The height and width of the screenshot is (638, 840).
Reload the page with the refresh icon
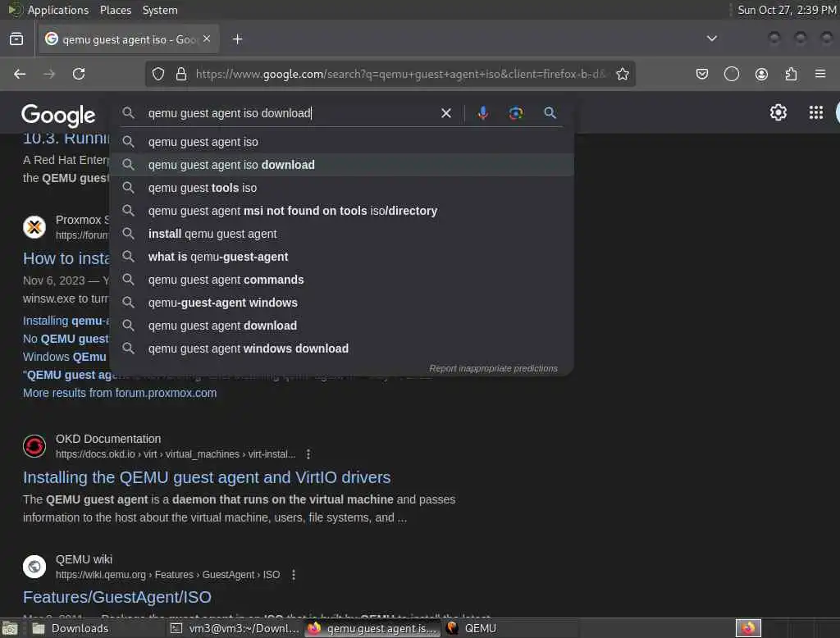[x=79, y=74]
